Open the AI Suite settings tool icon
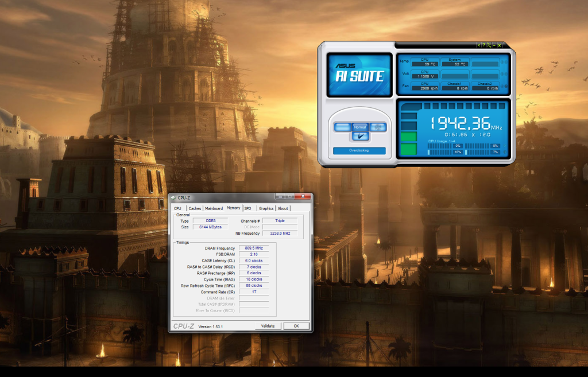 click(x=489, y=45)
